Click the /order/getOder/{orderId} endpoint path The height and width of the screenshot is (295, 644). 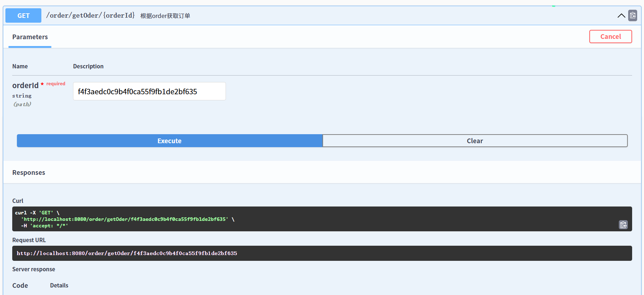pyautogui.click(x=90, y=15)
